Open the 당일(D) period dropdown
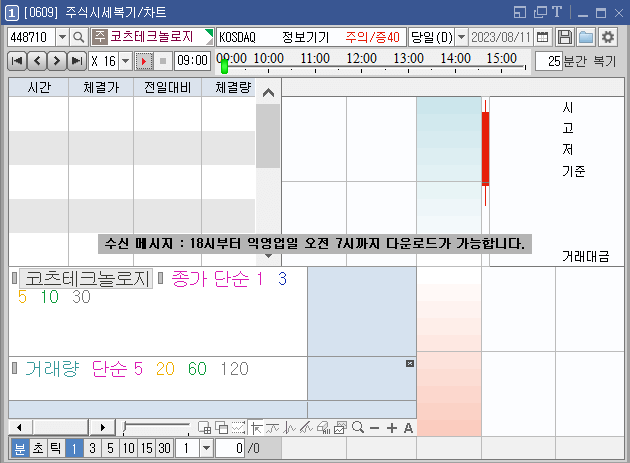 coord(462,37)
